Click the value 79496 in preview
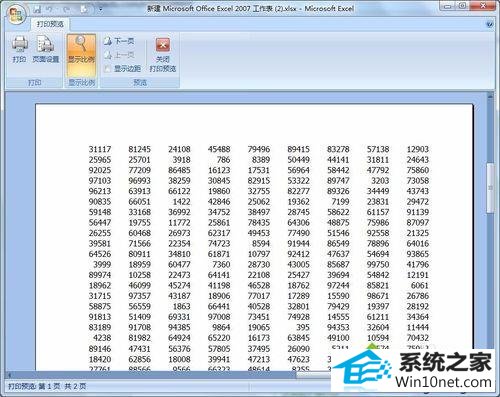Viewport: 500px width, 397px height. point(259,149)
